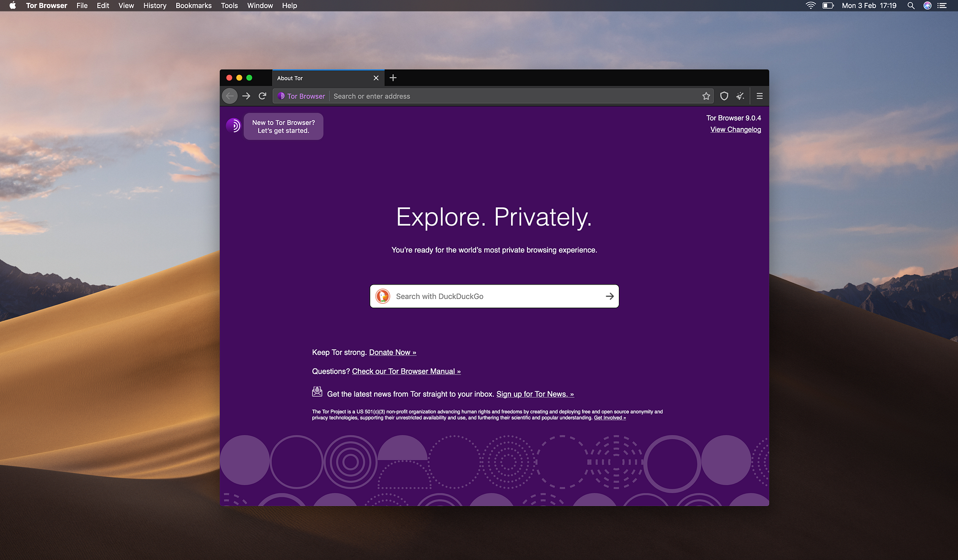This screenshot has width=958, height=560.
Task: Open the hamburger application menu
Action: pos(760,96)
